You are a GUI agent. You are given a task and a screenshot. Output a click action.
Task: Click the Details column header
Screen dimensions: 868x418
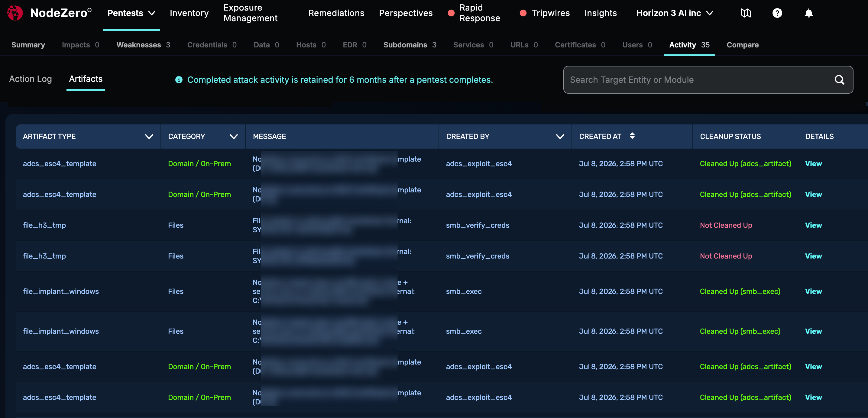pyautogui.click(x=819, y=137)
